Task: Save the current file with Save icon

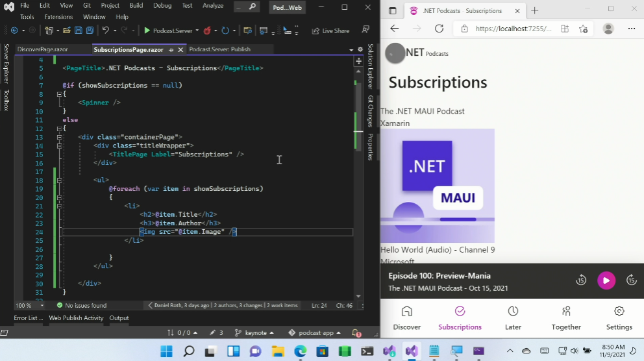Action: 78,31
